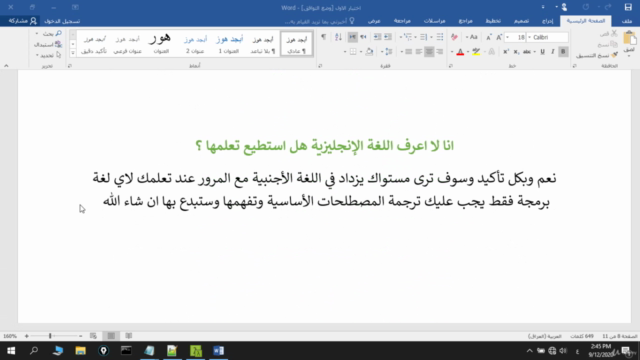Decrease font size with smaller A
Screen dimensions: 640x360
(x=489, y=37)
